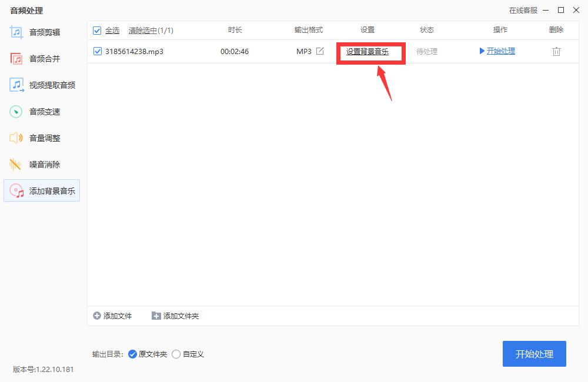The height and width of the screenshot is (382, 588).
Task: Uncheck the checkbox beside 3185614238.mp3
Action: [x=98, y=51]
